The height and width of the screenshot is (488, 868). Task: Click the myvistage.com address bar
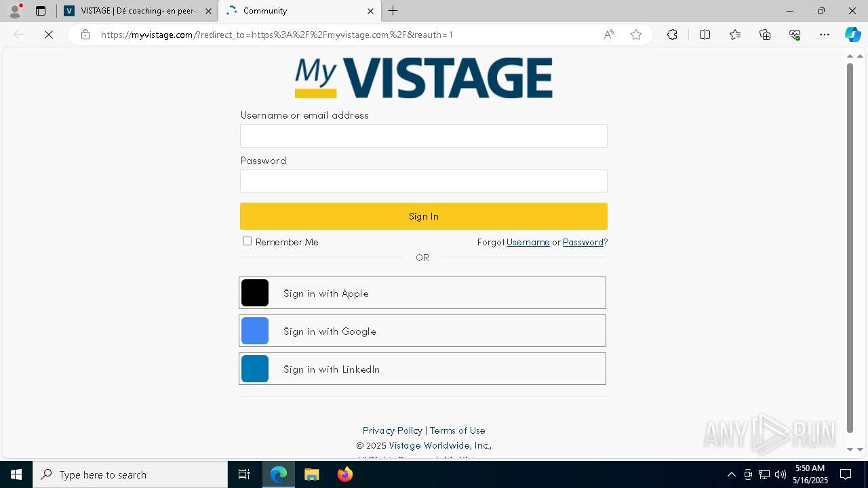277,35
